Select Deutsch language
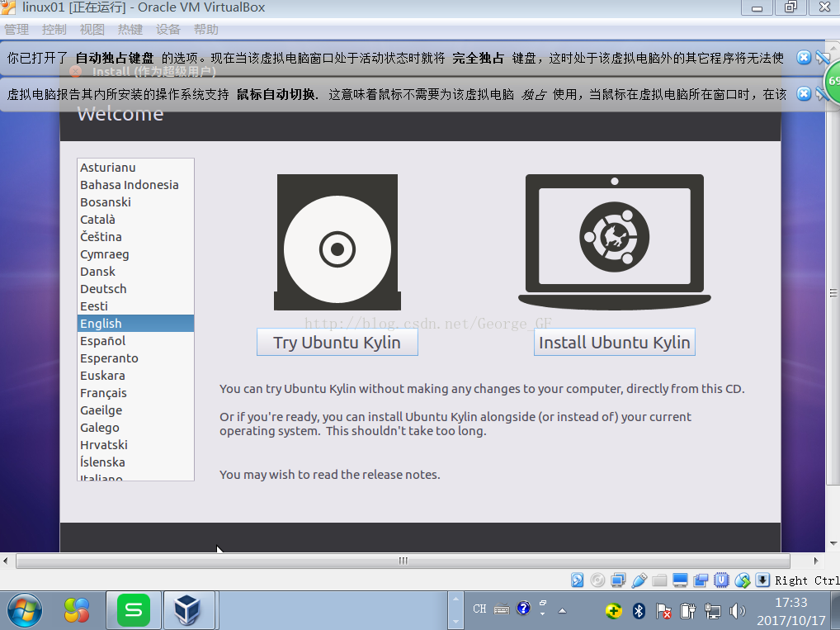 point(135,288)
